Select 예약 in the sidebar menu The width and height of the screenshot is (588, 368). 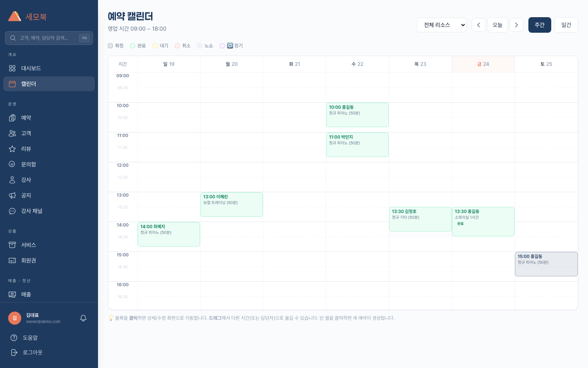(x=26, y=118)
